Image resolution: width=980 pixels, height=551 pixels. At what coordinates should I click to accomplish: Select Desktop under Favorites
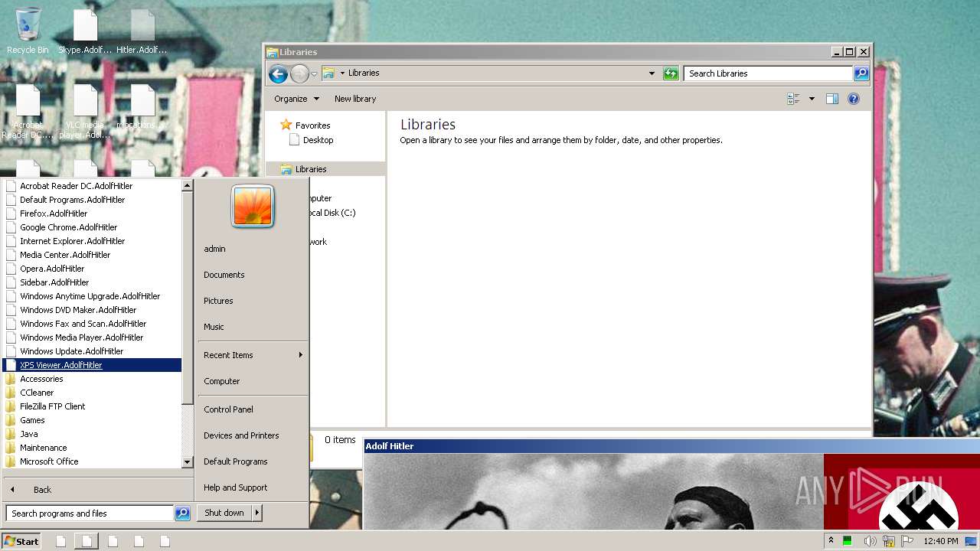tap(318, 140)
